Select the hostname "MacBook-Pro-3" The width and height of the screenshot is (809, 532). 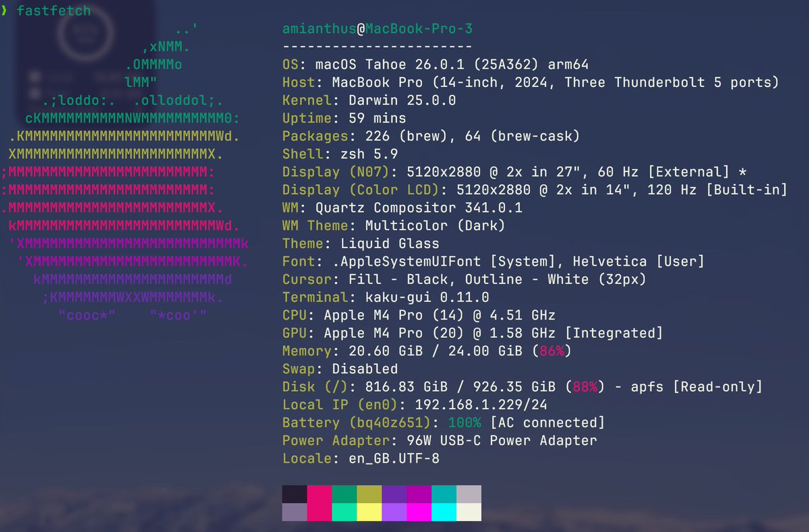click(419, 30)
